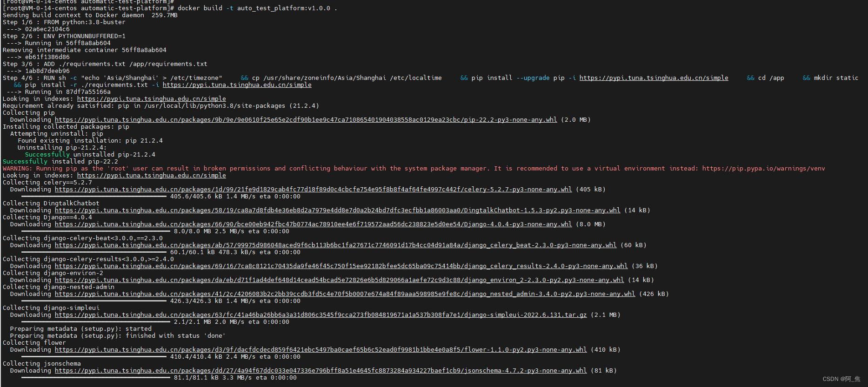Viewport: 868px width, 387px height.
Task: Click 'Preparing metadata (setup.py): started' line
Action: 80,329
